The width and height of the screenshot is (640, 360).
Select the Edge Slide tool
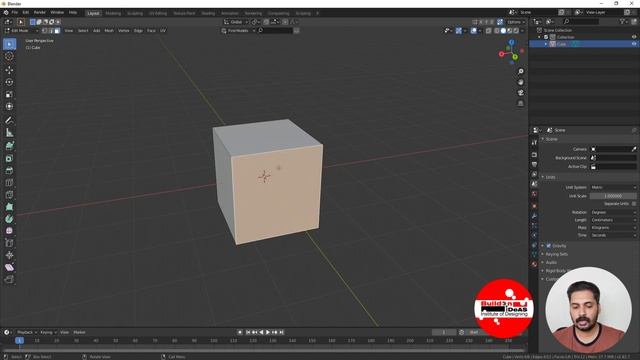(x=9, y=243)
